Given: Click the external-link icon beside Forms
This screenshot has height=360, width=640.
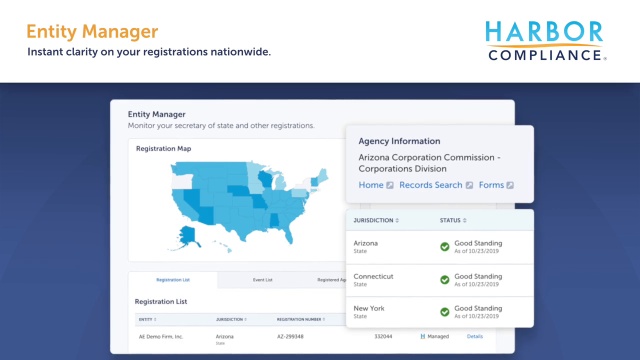Looking at the screenshot, I should (510, 185).
